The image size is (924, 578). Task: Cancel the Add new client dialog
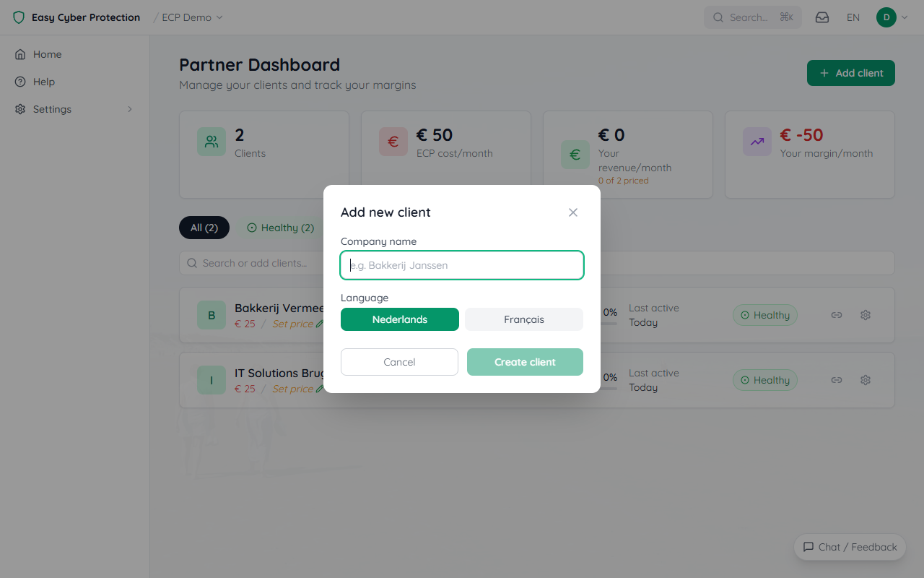(x=399, y=361)
